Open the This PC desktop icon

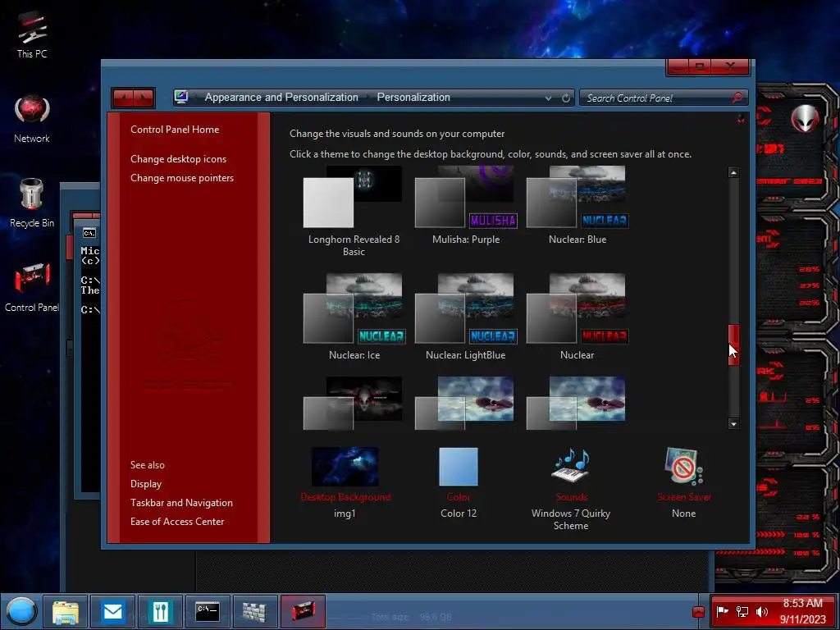pos(32,34)
